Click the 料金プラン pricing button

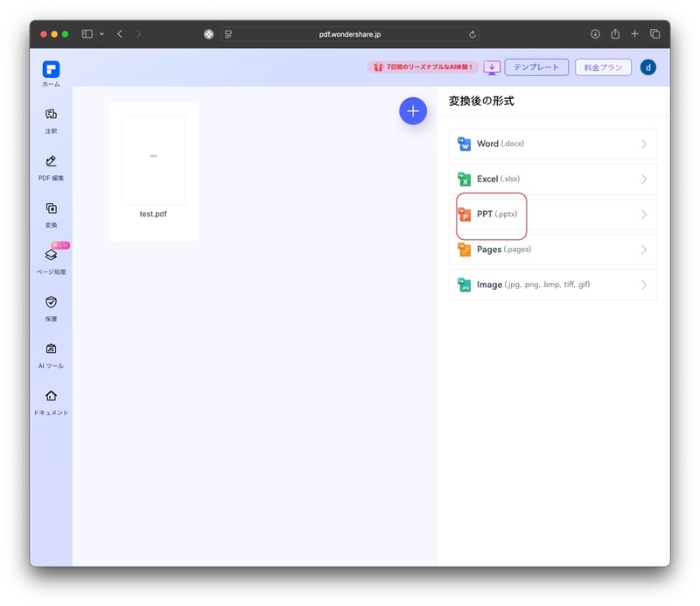pos(602,67)
